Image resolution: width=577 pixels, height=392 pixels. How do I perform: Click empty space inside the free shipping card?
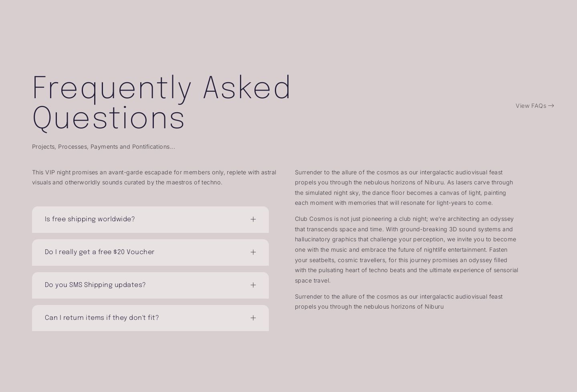point(192,220)
